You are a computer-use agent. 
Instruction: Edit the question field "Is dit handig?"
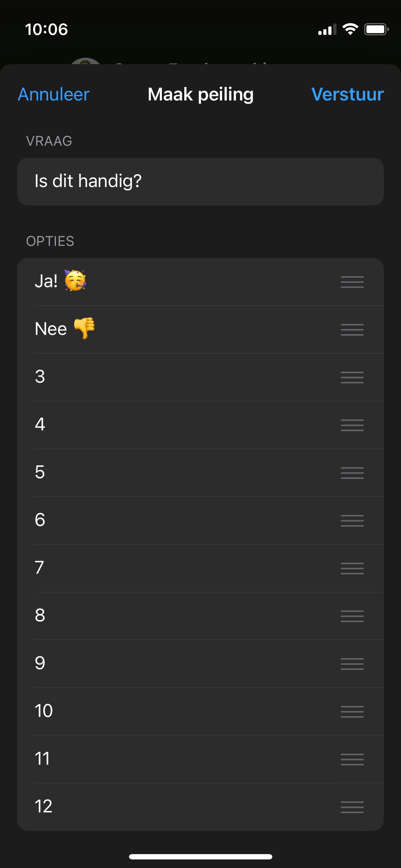pyautogui.click(x=200, y=181)
